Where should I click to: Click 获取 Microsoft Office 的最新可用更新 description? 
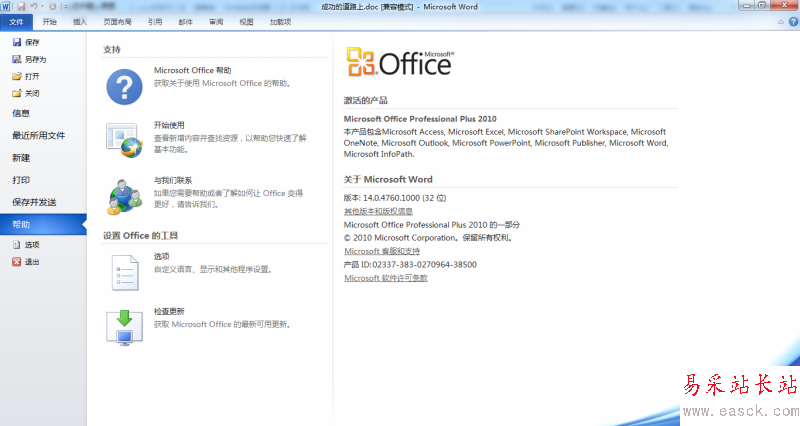click(x=222, y=324)
